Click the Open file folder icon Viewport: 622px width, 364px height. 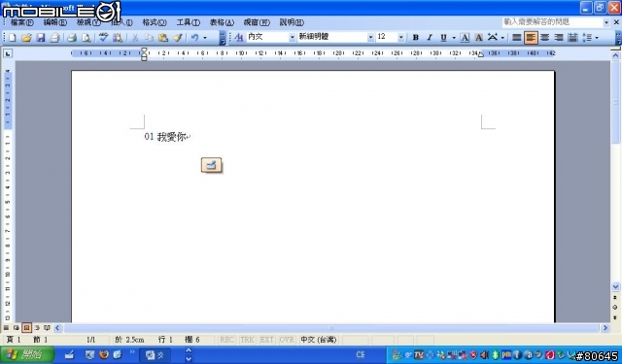[x=26, y=38]
